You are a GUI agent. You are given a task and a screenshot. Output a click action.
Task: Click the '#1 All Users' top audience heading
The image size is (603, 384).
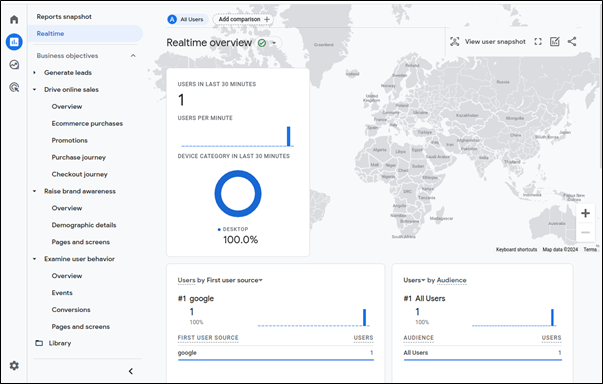pos(424,298)
